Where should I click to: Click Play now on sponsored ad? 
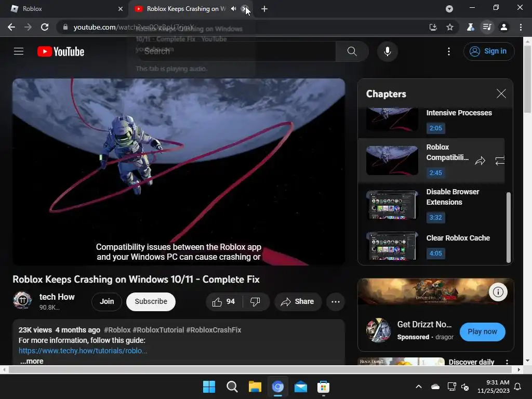[x=482, y=331]
